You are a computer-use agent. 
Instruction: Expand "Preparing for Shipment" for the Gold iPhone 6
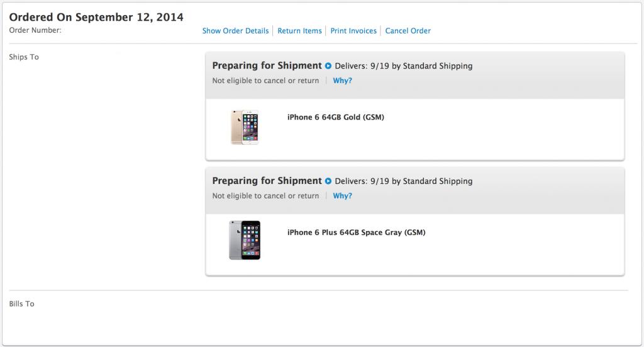coord(267,65)
